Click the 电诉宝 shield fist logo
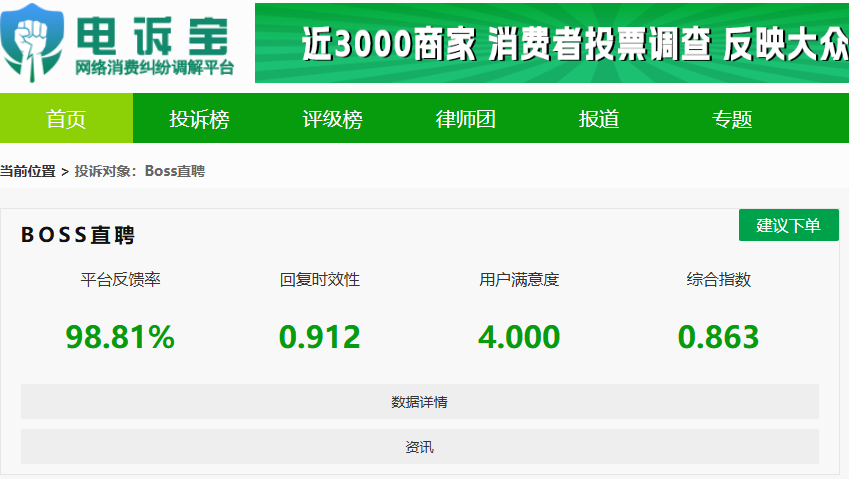The width and height of the screenshot is (849, 479). click(31, 42)
